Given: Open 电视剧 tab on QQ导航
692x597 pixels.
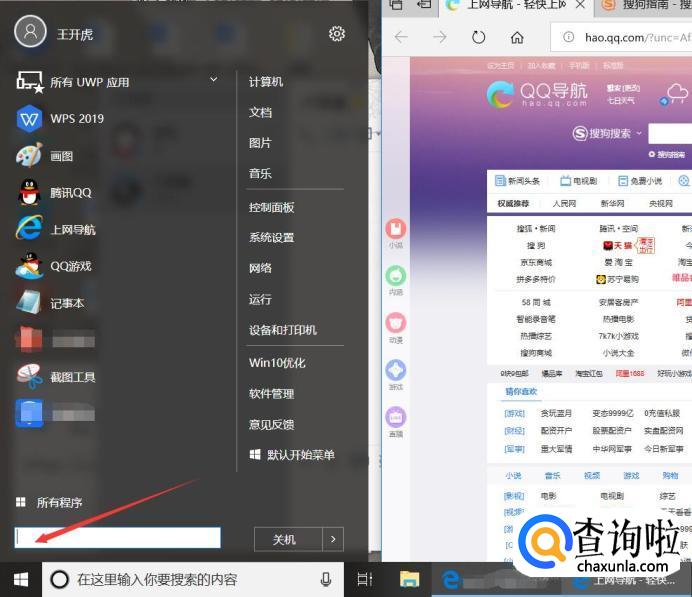Looking at the screenshot, I should pos(578,180).
